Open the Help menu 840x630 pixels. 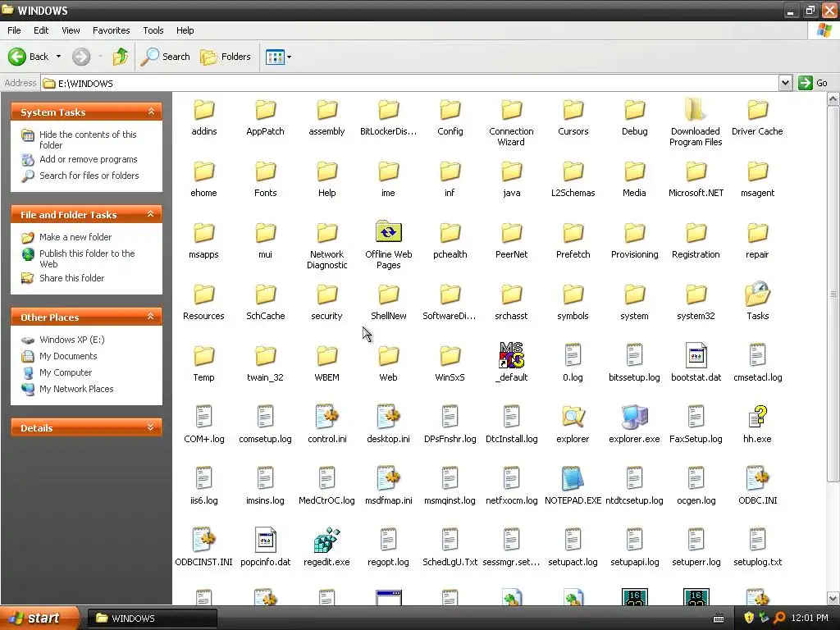point(185,30)
